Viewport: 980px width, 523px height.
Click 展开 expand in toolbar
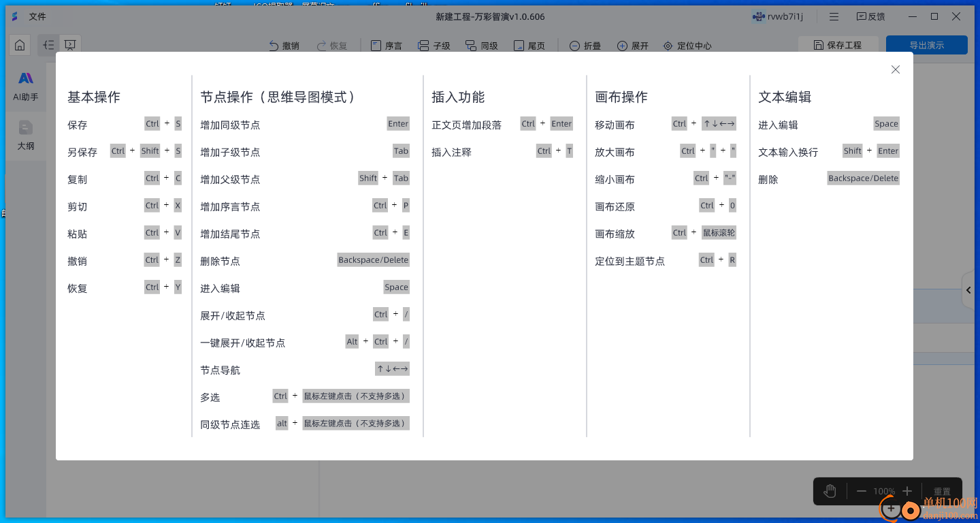click(633, 46)
